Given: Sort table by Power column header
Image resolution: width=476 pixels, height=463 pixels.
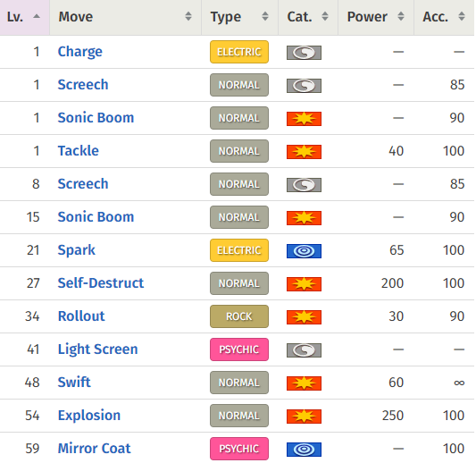Looking at the screenshot, I should [x=376, y=17].
